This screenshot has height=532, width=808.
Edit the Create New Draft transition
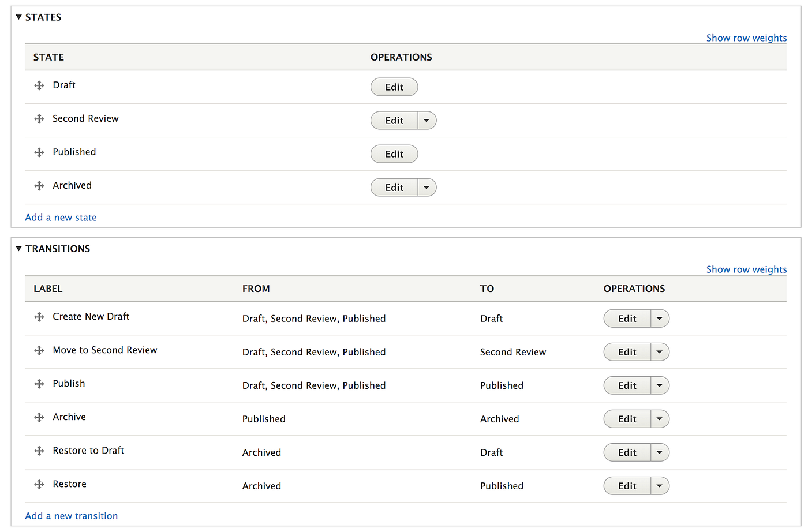[627, 319]
